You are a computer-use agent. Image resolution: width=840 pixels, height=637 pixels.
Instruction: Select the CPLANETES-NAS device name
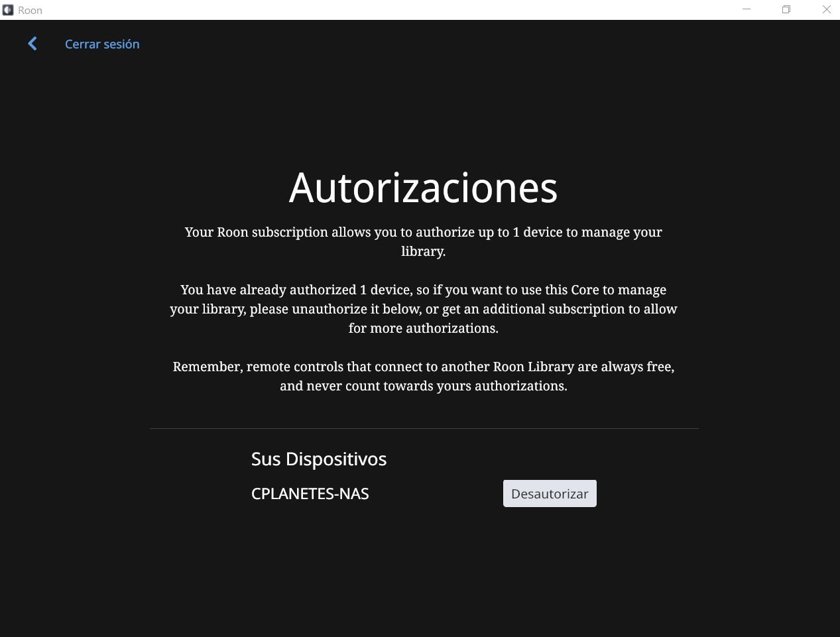pyautogui.click(x=310, y=493)
